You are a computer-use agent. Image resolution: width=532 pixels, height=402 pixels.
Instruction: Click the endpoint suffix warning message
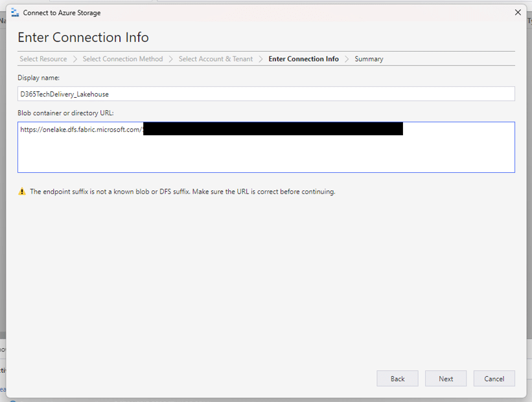click(x=182, y=192)
